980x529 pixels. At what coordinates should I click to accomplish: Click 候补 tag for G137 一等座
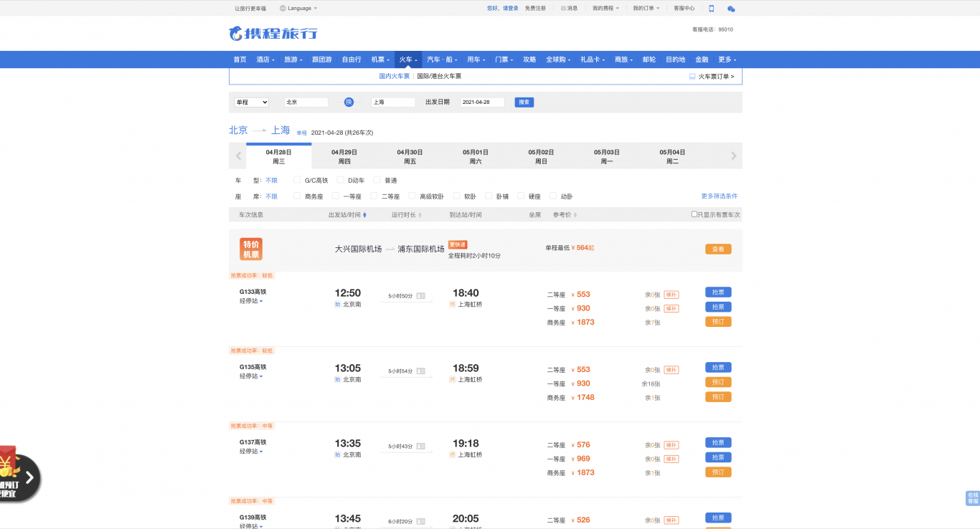pos(671,459)
